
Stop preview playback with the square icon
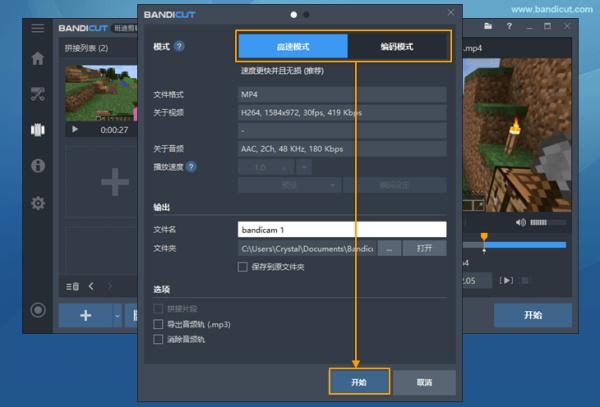pyautogui.click(x=525, y=280)
